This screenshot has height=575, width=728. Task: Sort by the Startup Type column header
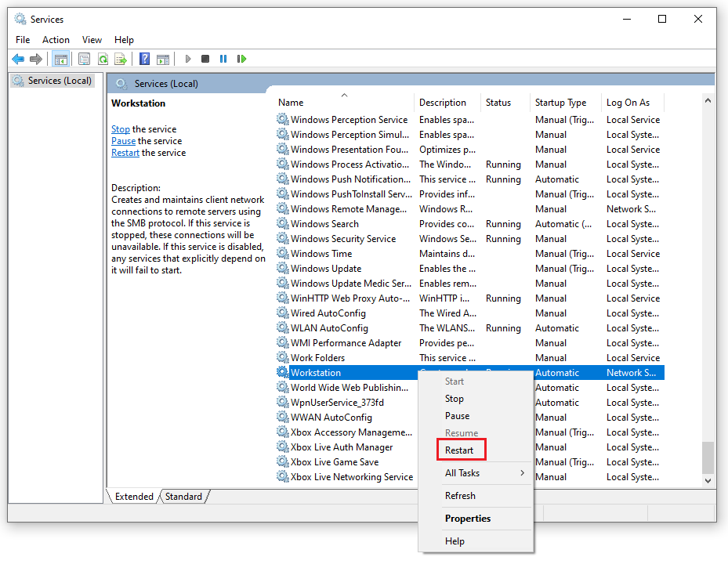(x=566, y=103)
